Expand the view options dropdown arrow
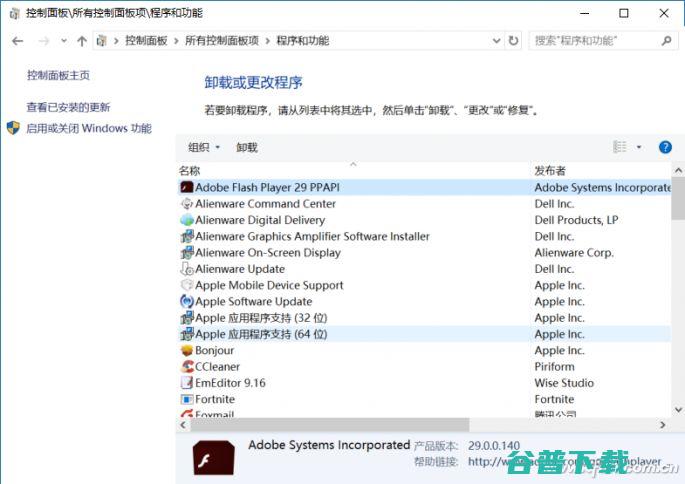 [639, 147]
